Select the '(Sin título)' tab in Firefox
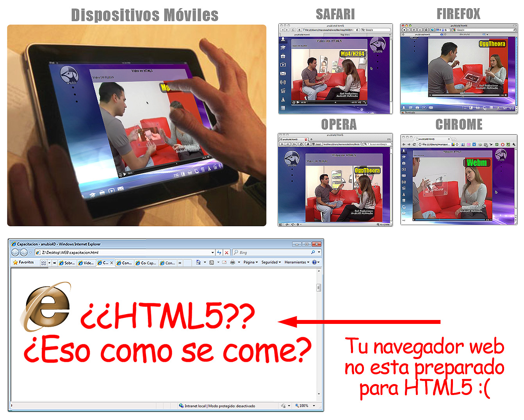 coord(465,34)
